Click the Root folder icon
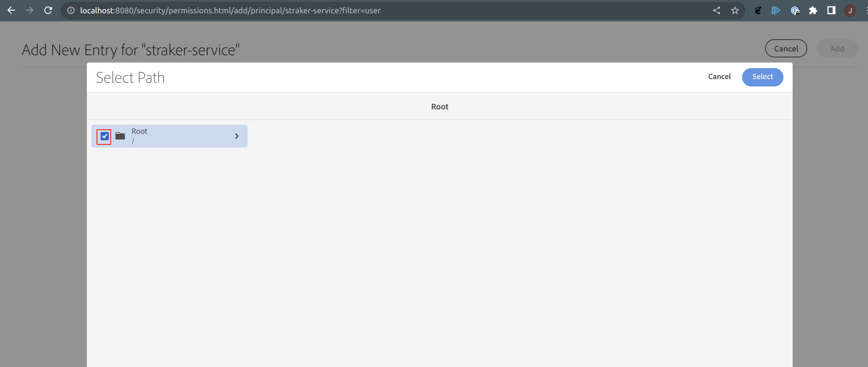 (120, 136)
